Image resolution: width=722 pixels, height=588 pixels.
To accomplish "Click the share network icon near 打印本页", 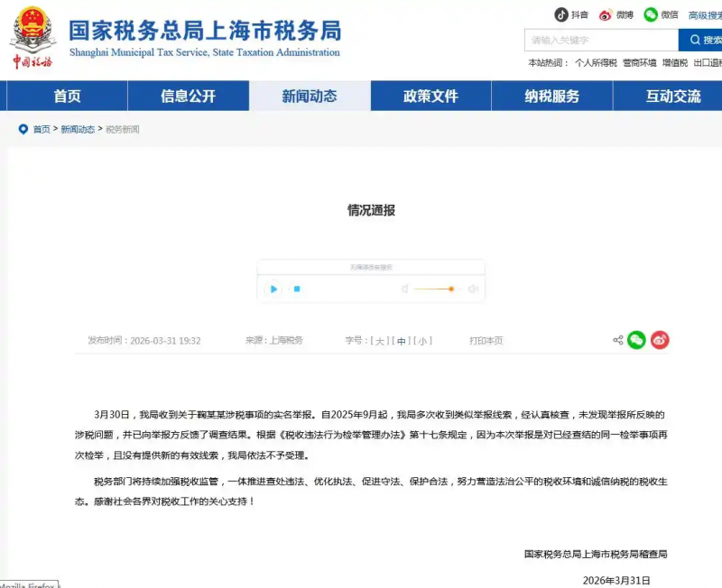I will coord(617,340).
